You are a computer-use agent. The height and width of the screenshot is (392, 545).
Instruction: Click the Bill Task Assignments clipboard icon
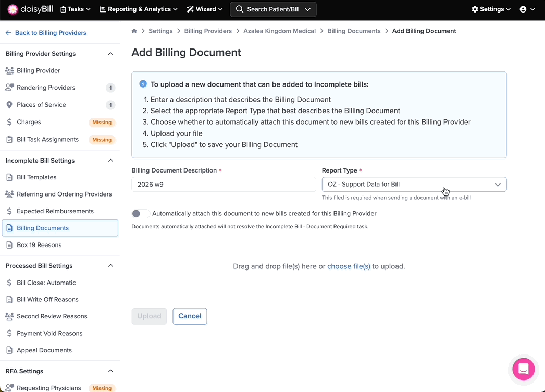pyautogui.click(x=9, y=140)
